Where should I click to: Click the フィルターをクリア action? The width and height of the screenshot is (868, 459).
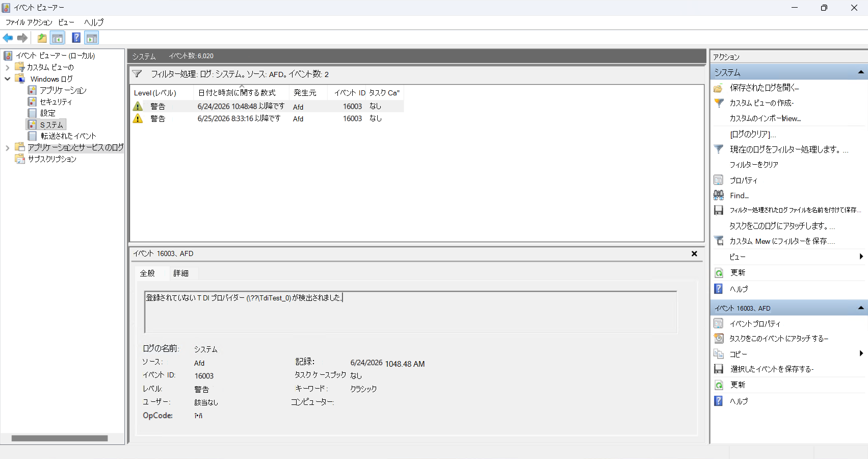[754, 165]
